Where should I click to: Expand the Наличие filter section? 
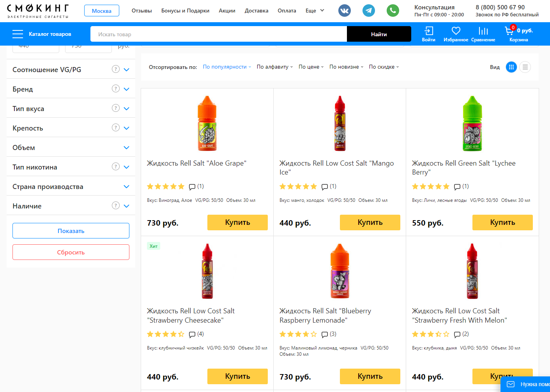coord(126,206)
